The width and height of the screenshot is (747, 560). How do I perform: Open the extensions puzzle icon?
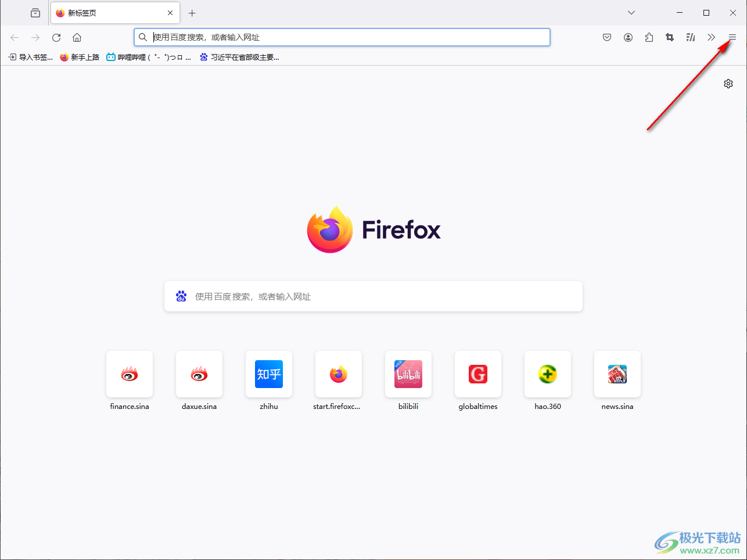tap(649, 37)
